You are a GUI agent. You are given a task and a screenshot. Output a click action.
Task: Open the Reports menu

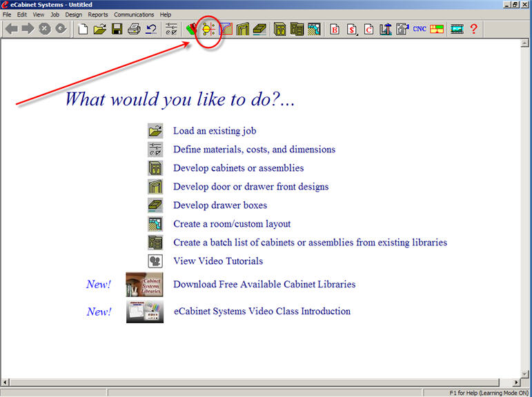pyautogui.click(x=98, y=14)
